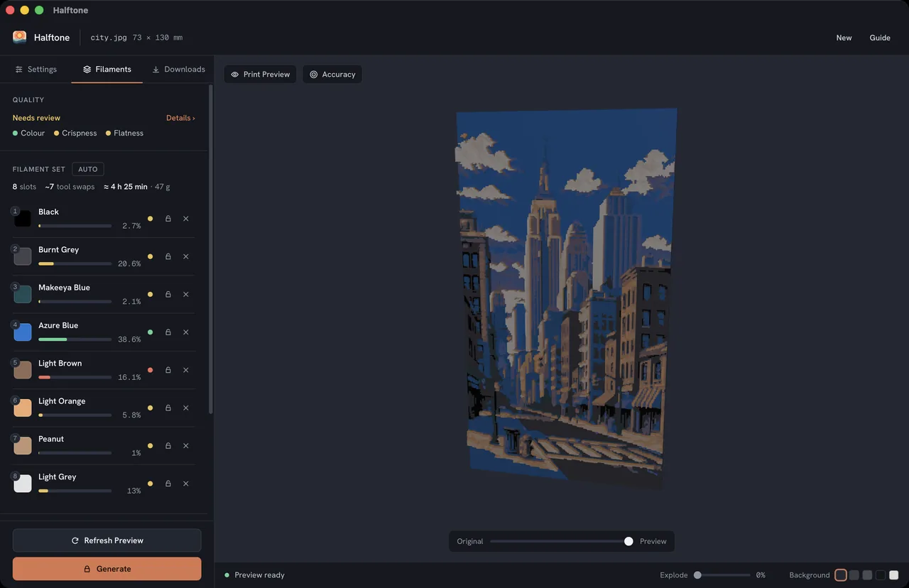The width and height of the screenshot is (909, 588).
Task: Toggle the AUTO filament set mode
Action: (88, 169)
